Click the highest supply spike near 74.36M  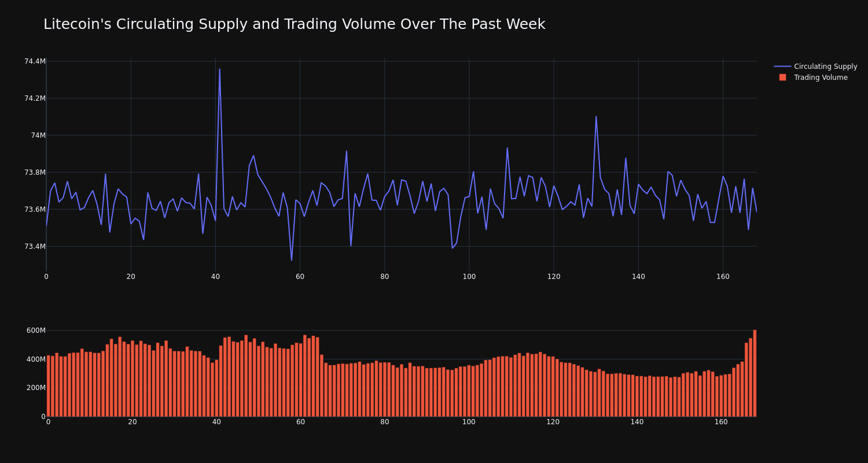pos(219,69)
